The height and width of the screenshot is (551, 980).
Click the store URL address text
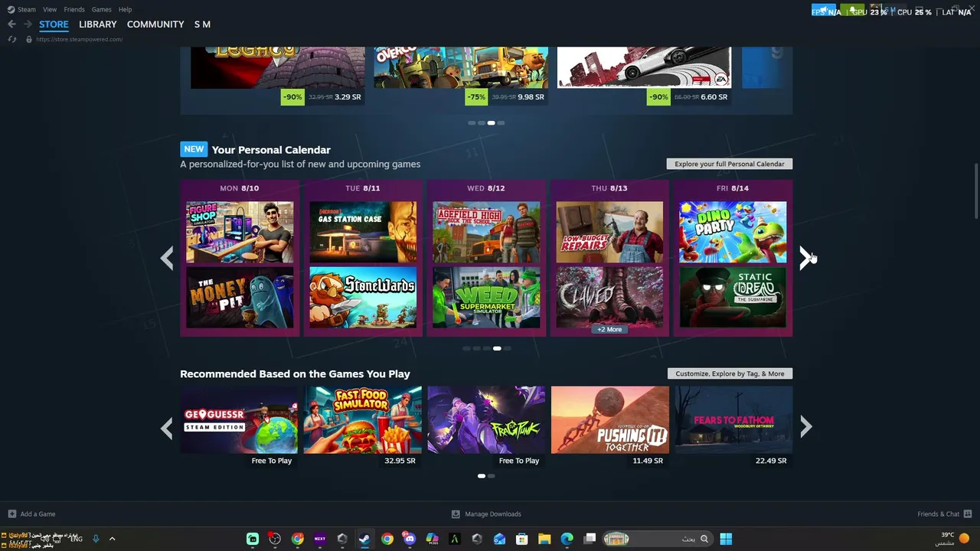(79, 39)
